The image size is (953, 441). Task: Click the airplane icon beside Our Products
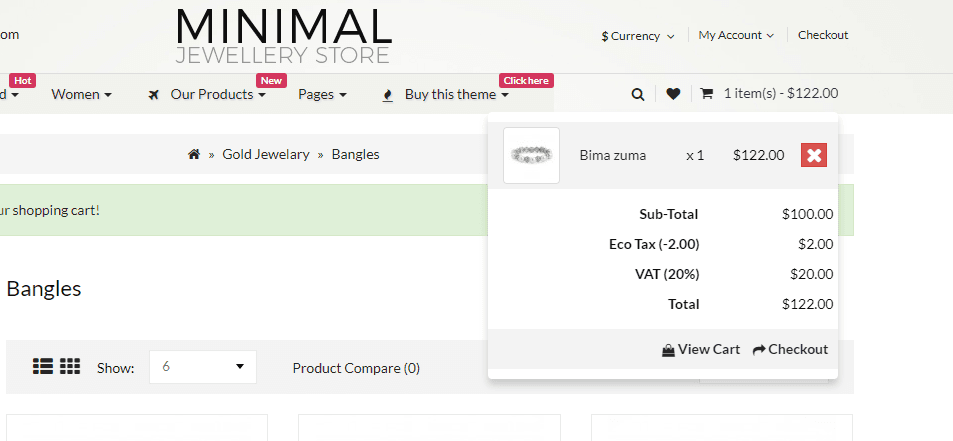point(154,95)
